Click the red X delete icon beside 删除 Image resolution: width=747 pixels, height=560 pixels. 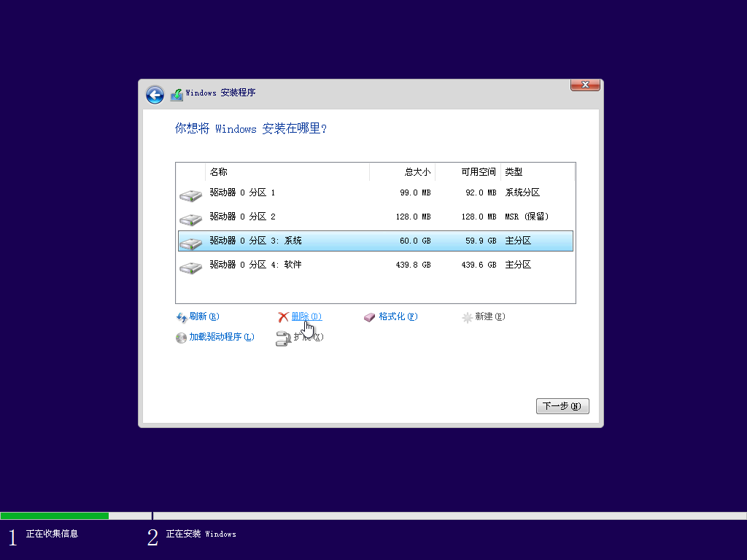tap(284, 316)
